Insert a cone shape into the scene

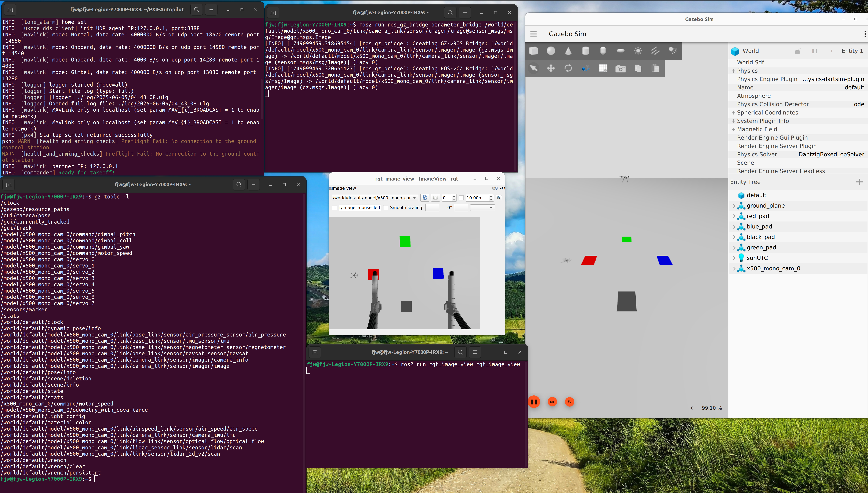tap(568, 51)
